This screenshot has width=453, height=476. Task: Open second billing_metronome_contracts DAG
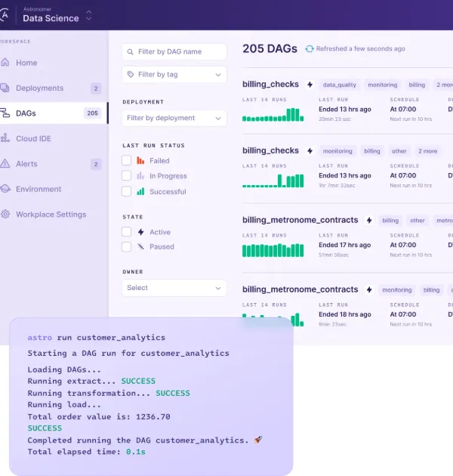[x=300, y=289]
